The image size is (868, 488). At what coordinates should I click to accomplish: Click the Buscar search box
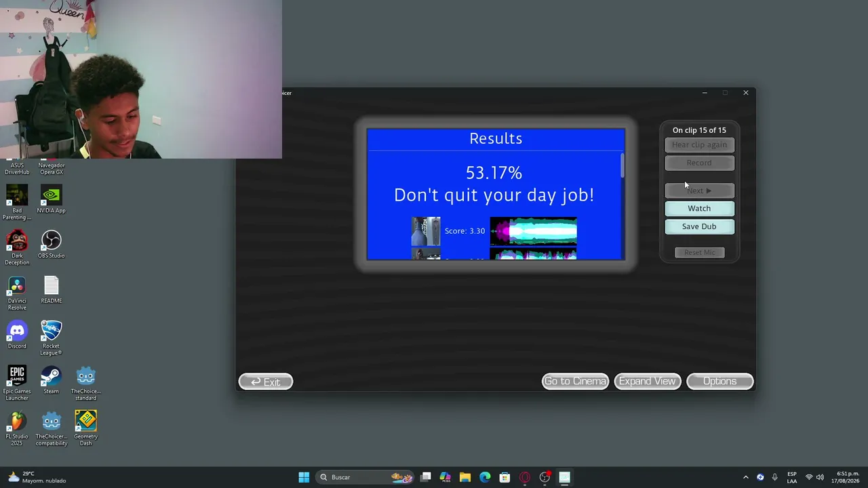[x=366, y=477]
